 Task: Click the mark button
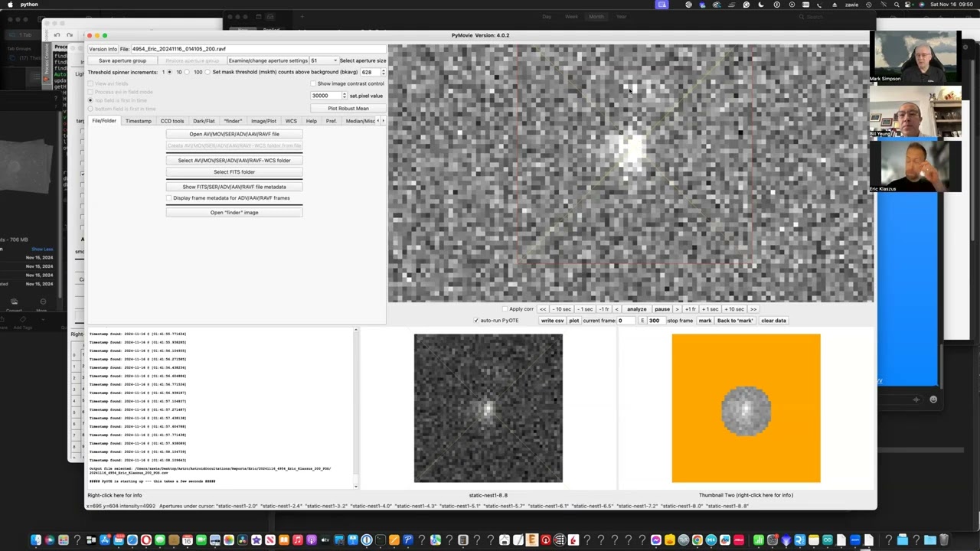click(705, 321)
